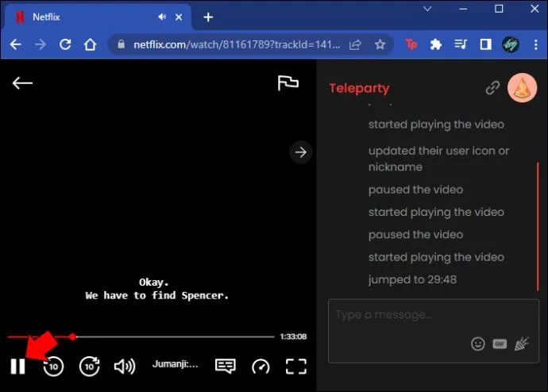Click the red playhead dot on the timeline
The width and height of the screenshot is (548, 392).
tap(73, 336)
